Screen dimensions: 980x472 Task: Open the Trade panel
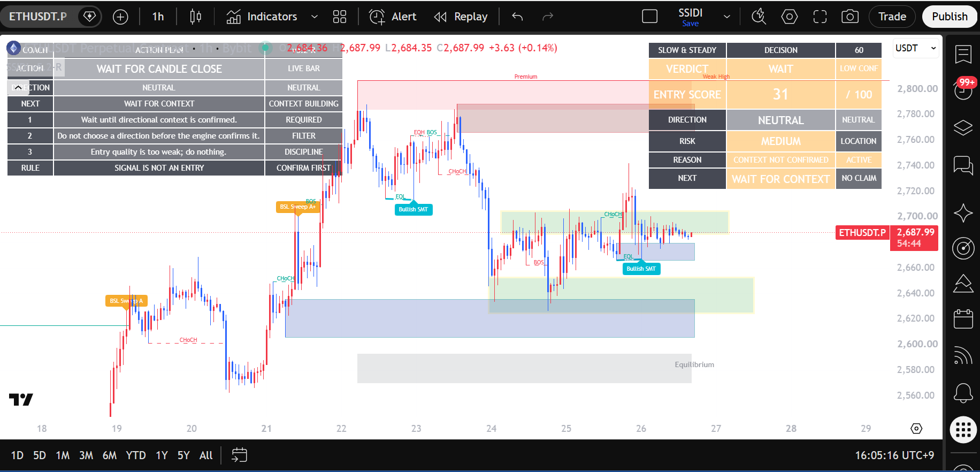[892, 17]
